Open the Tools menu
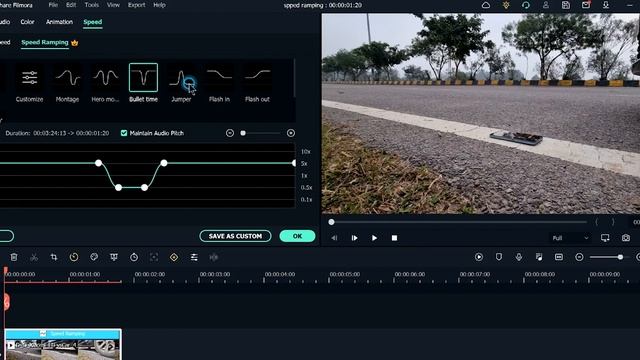Viewport: 640px width, 360px height. click(91, 5)
